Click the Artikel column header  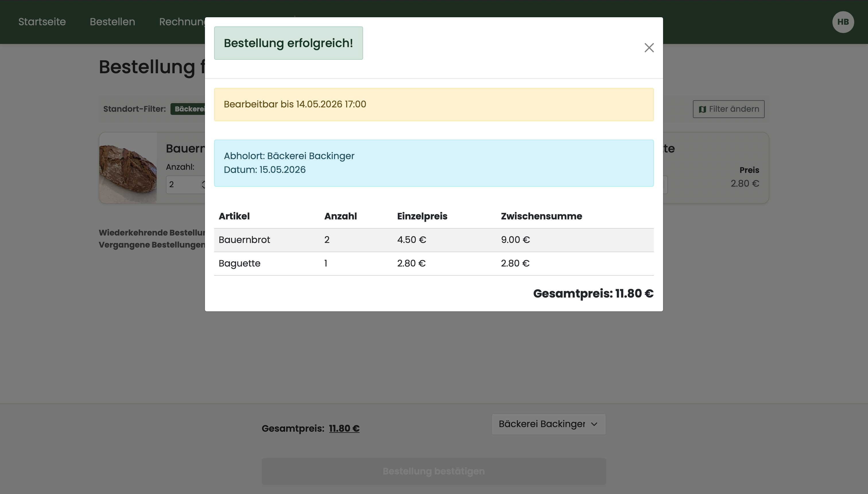click(x=234, y=216)
